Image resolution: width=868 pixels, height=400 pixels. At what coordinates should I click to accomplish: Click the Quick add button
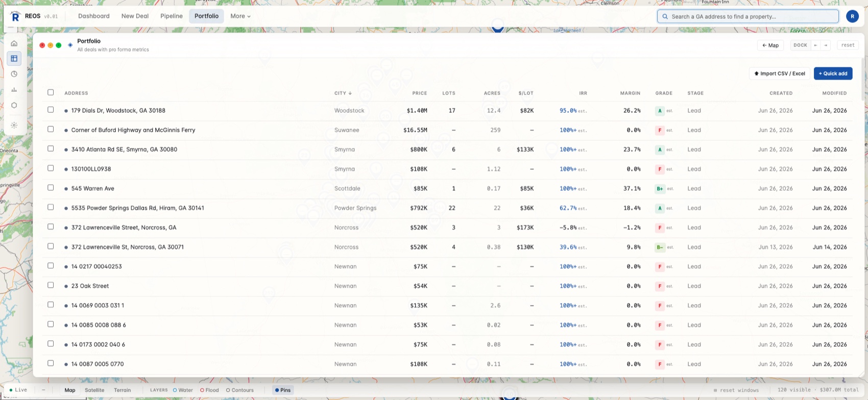833,73
